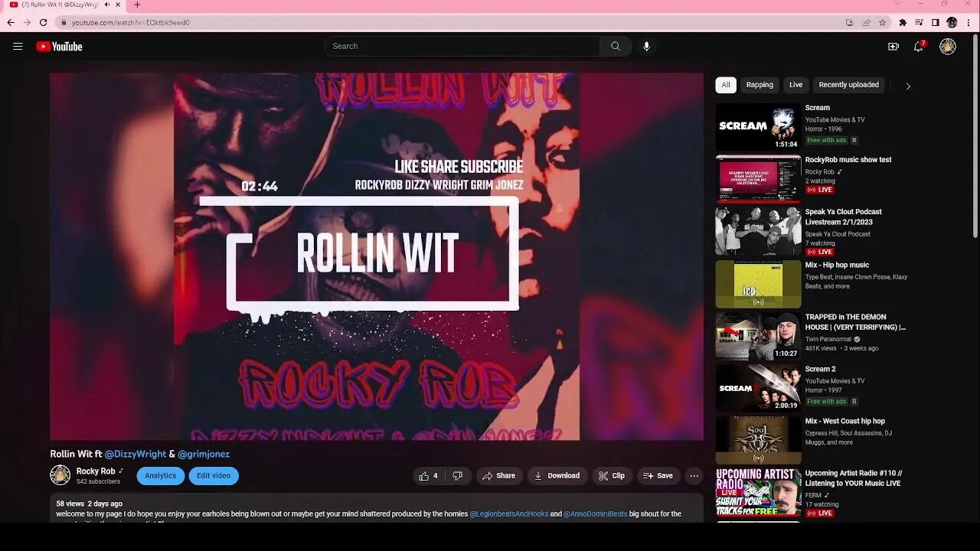This screenshot has height=551, width=980.
Task: Click the Save button
Action: [x=658, y=476]
